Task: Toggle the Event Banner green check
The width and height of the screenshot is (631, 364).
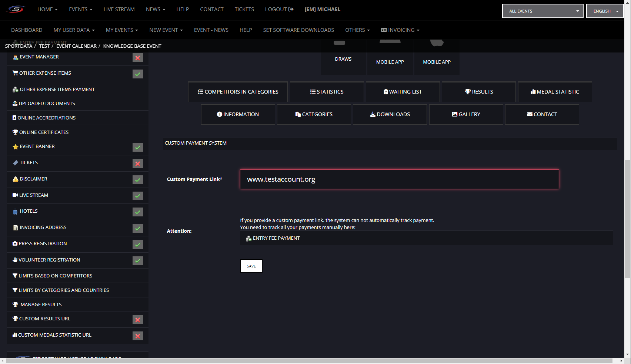Action: point(138,147)
